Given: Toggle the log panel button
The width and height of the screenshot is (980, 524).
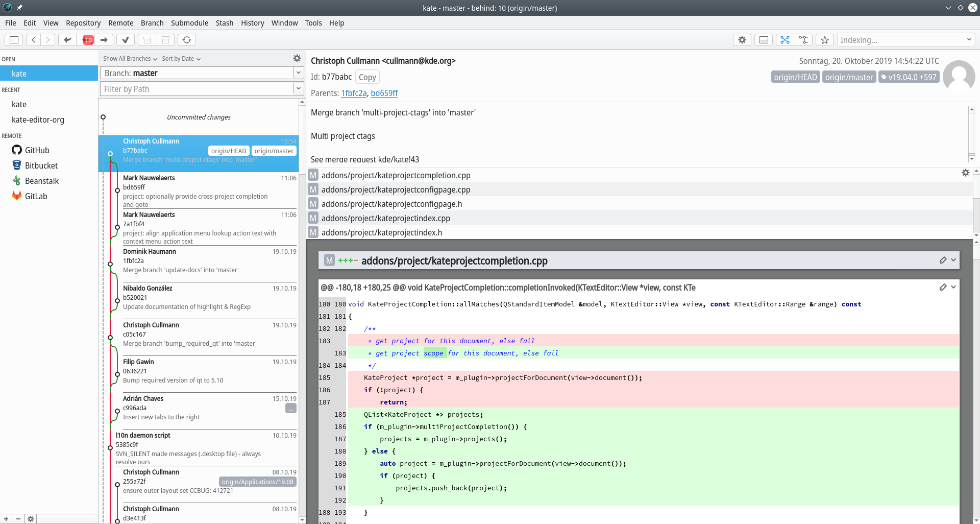Looking at the screenshot, I should coord(764,40).
